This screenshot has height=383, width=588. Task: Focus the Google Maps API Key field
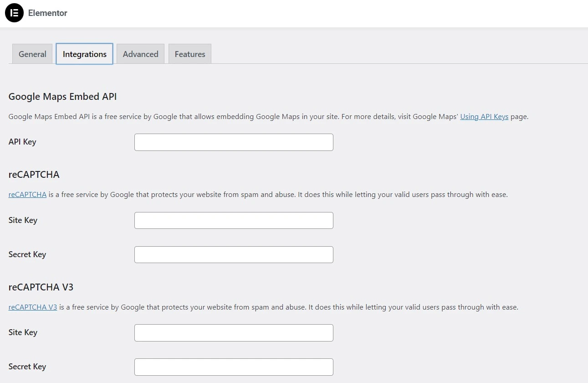[234, 142]
